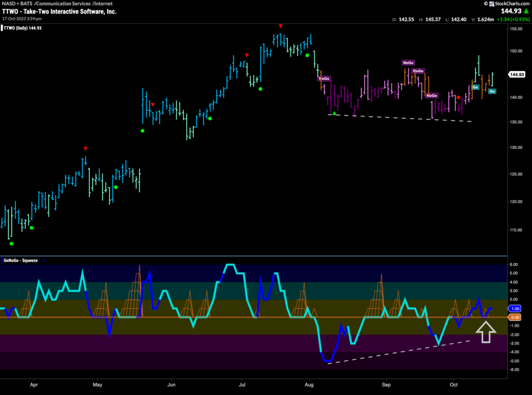Click the red down triangle above late-April bars
This screenshot has width=532, height=395.
click(x=85, y=149)
